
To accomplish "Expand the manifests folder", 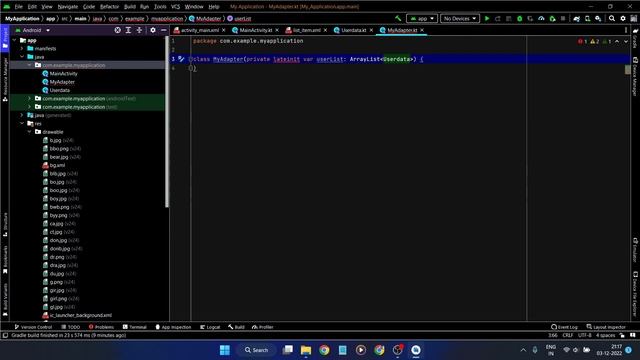I will click(x=22, y=49).
